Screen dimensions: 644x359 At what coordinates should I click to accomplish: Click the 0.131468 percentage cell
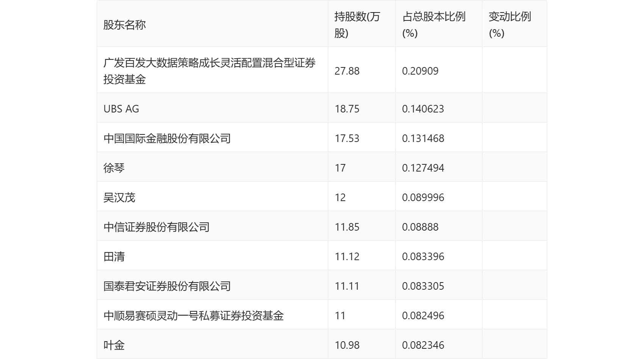[x=423, y=138]
